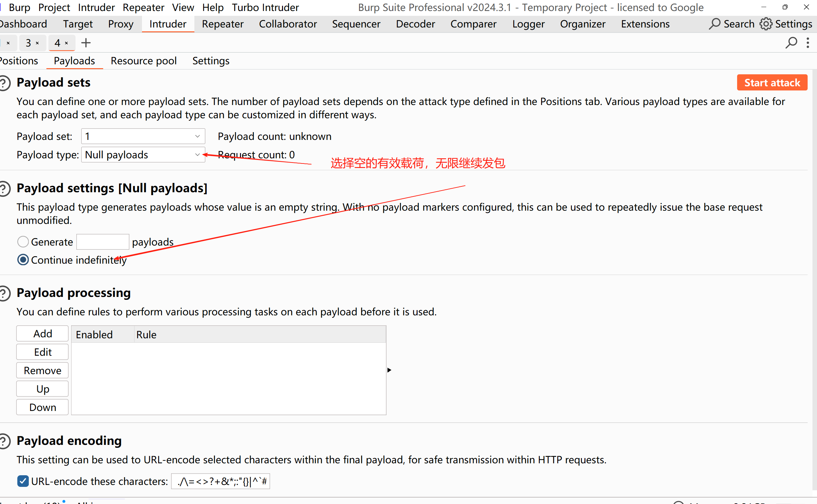This screenshot has width=817, height=504.
Task: Click Payload encoding help question icon
Action: tap(4, 441)
